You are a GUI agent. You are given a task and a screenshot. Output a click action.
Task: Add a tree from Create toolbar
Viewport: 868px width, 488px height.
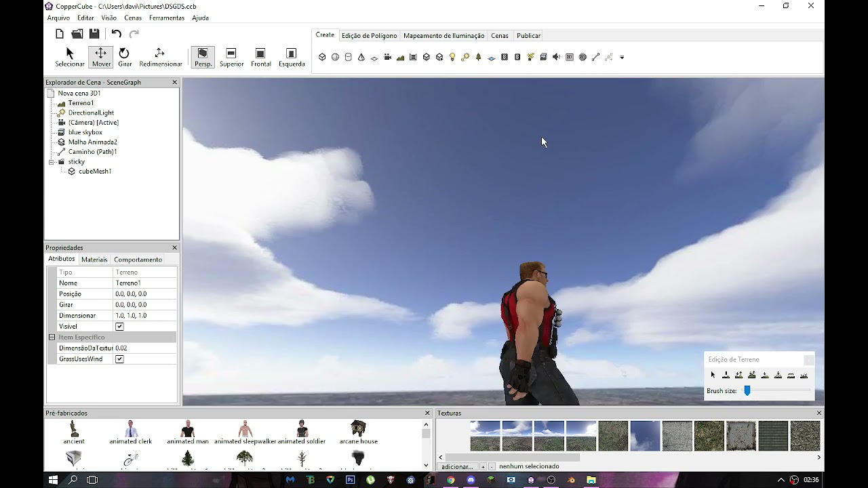[478, 57]
